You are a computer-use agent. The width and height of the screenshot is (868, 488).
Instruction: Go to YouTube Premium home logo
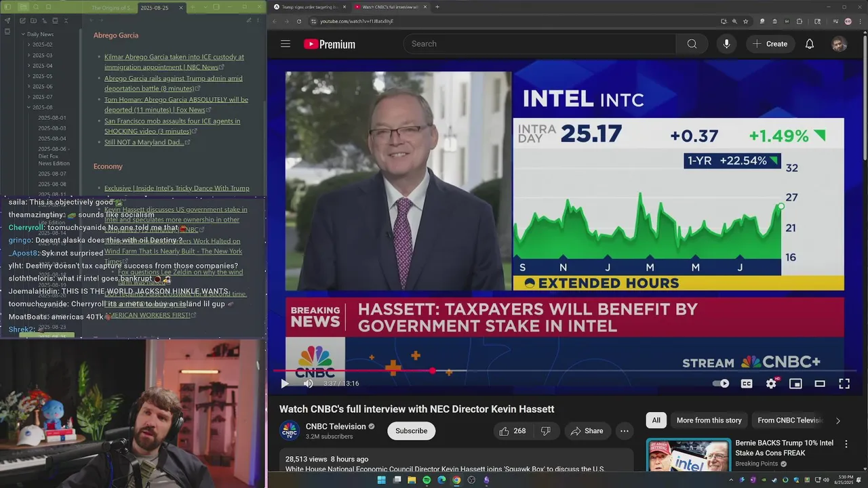330,44
